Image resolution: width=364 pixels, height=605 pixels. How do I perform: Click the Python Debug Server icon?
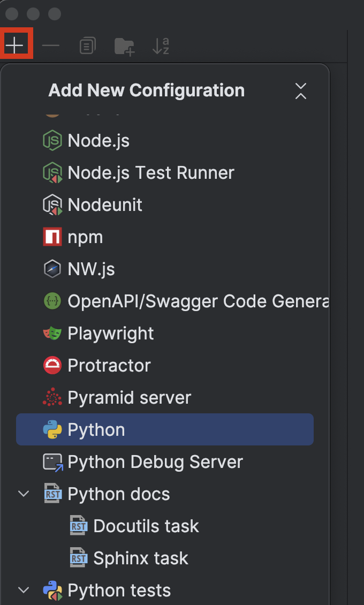point(53,462)
